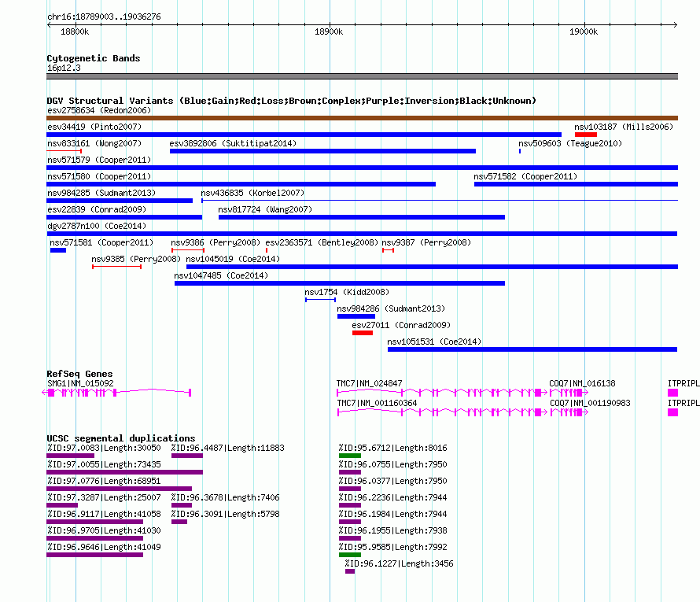This screenshot has width=700, height=602.
Task: Select the nsv509603 (Teague2010) variant label
Action: [x=570, y=143]
